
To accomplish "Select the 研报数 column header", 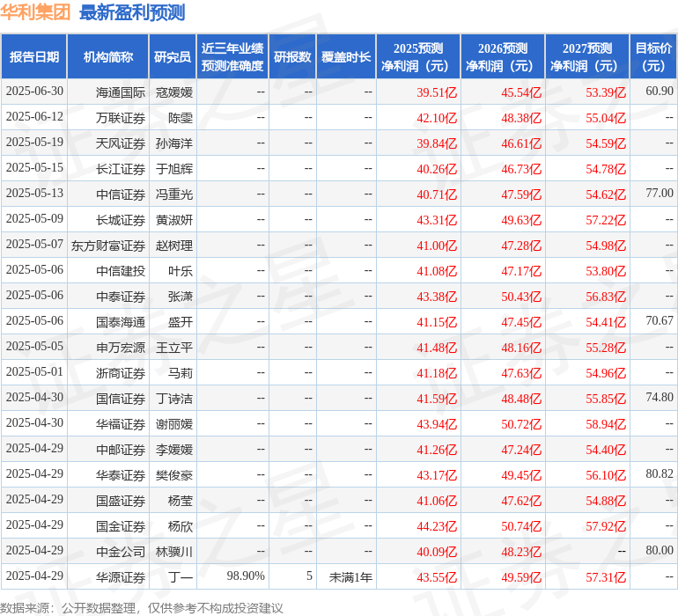I will (x=292, y=56).
